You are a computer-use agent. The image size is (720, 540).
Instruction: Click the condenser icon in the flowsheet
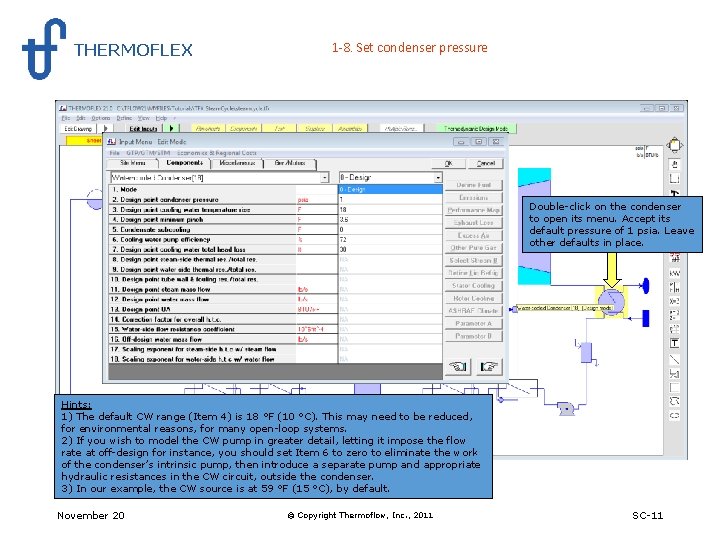(612, 301)
